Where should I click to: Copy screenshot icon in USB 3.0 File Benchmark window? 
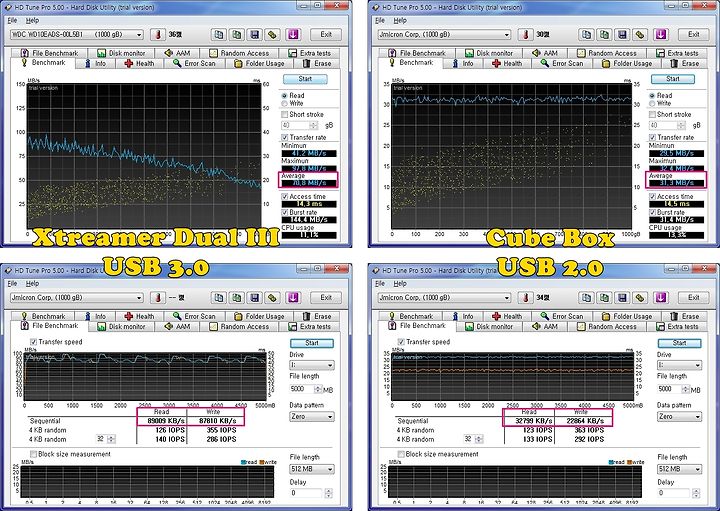(236, 298)
